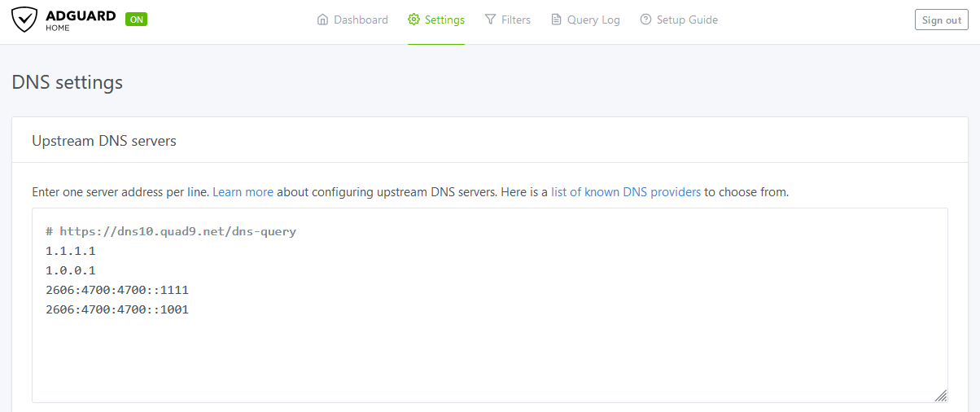Viewport: 980px width, 412px height.
Task: Click the Upstream DNS servers heading
Action: 104,141
